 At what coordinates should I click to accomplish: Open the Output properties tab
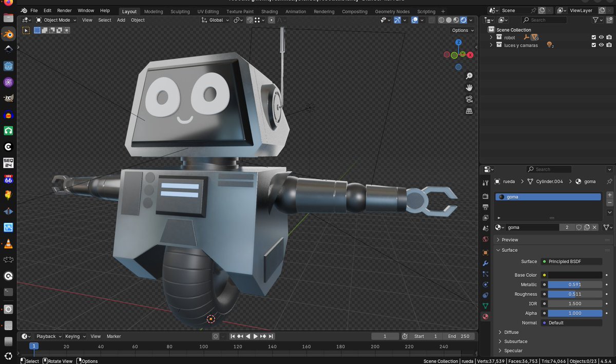[485, 207]
